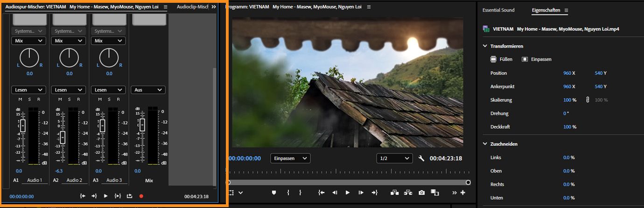This screenshot has width=644, height=208.
Task: Click the Drehung value 0
Action: point(565,114)
